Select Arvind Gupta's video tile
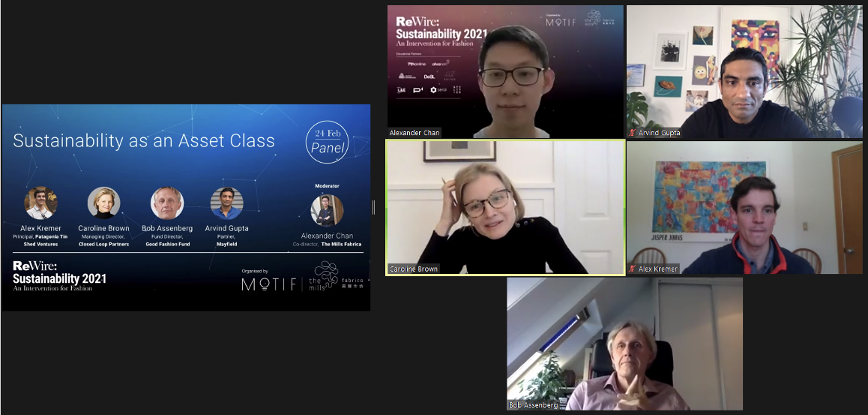 (744, 71)
